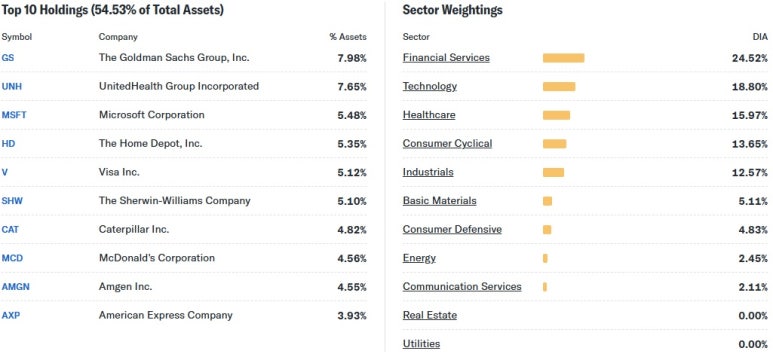Image resolution: width=773 pixels, height=360 pixels.
Task: Select the Consumer Cyclical sector link
Action: pyautogui.click(x=447, y=144)
